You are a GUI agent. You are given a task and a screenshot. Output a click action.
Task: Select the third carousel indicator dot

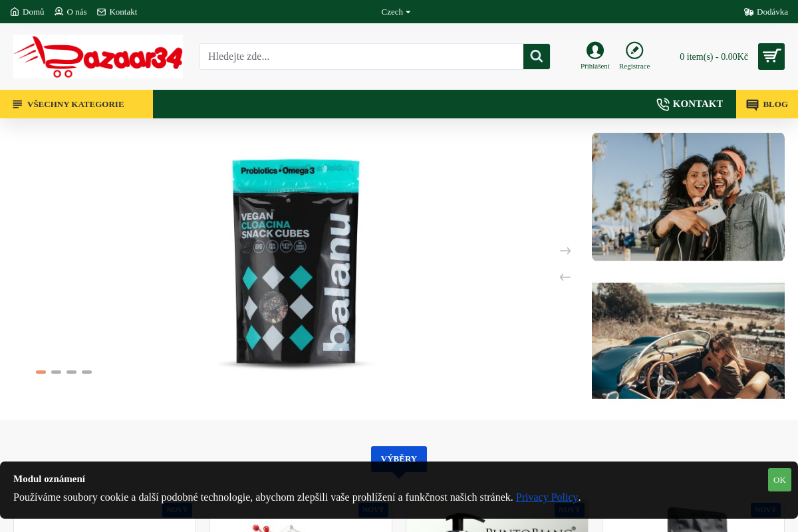tap(71, 372)
